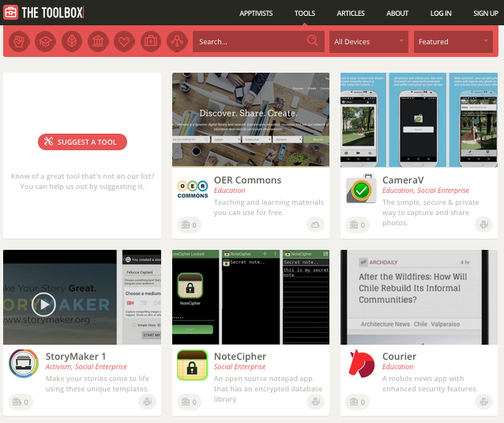Image resolution: width=504 pixels, height=423 pixels.
Task: Click the NoteCipher padlock app icon
Action: click(x=193, y=365)
